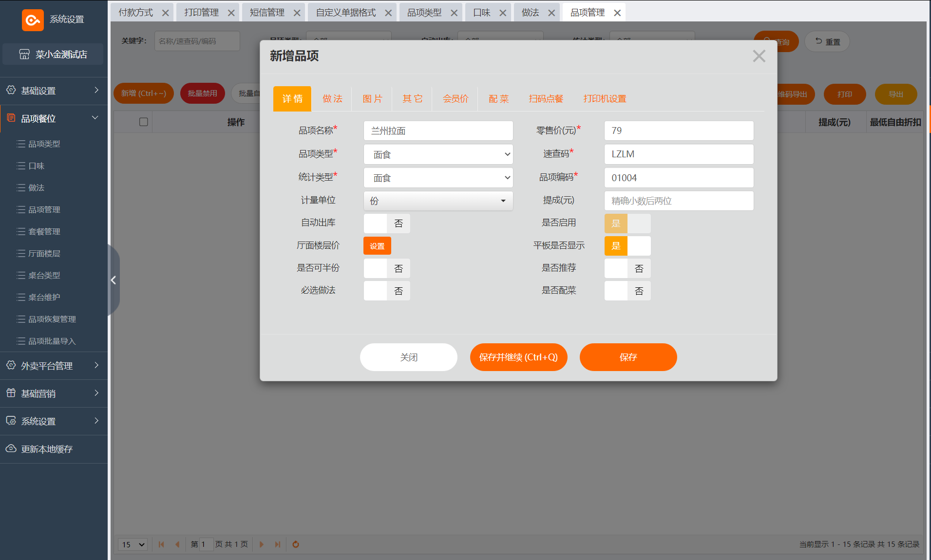This screenshot has width=931, height=560.
Task: Click the 基础设置 gear icon
Action: tap(11, 90)
